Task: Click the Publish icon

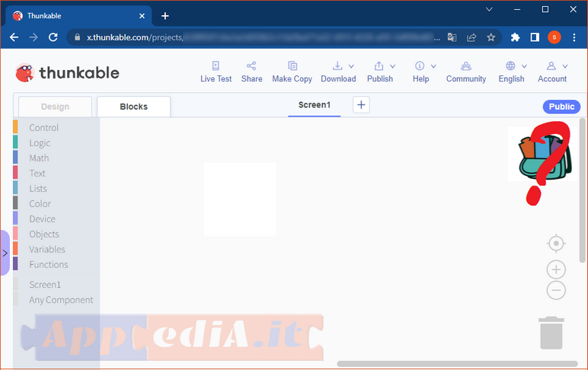Action: point(379,66)
